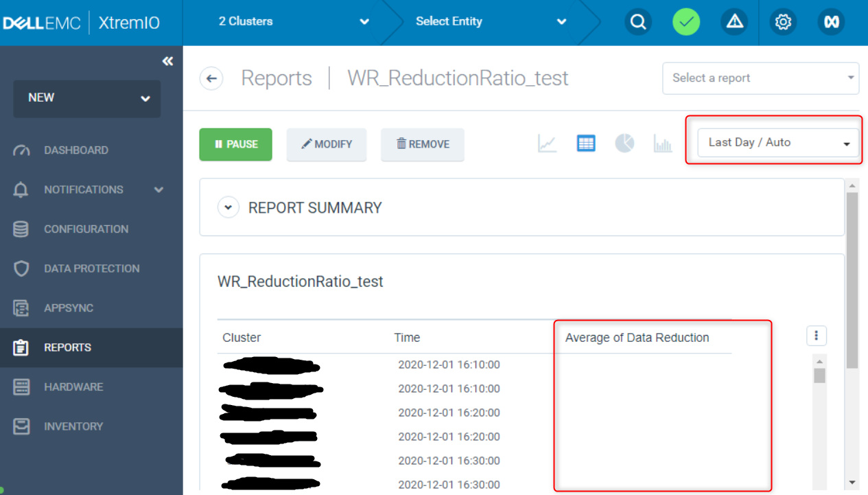Open the settings gear menu
The height and width of the screenshot is (495, 868).
[783, 22]
